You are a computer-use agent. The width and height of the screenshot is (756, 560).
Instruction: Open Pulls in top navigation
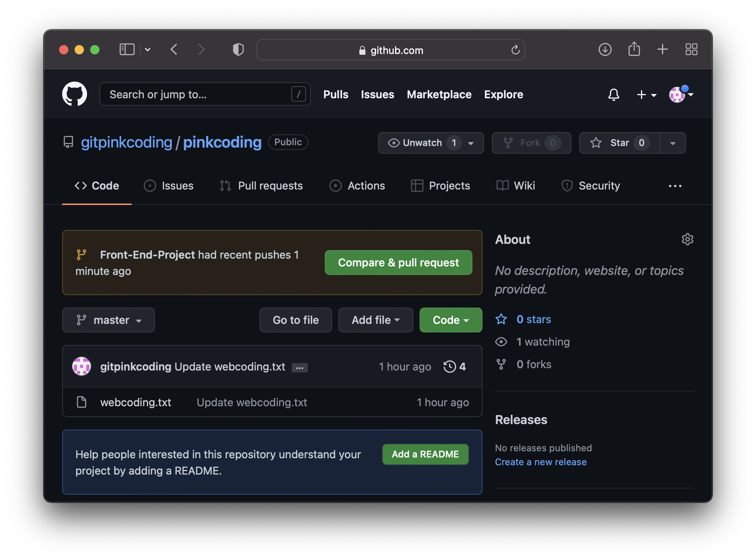click(x=336, y=94)
